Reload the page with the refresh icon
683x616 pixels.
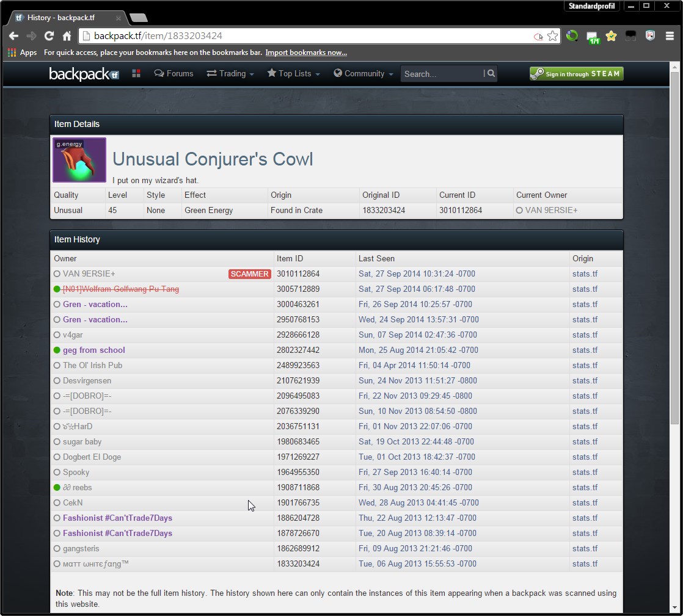click(49, 35)
